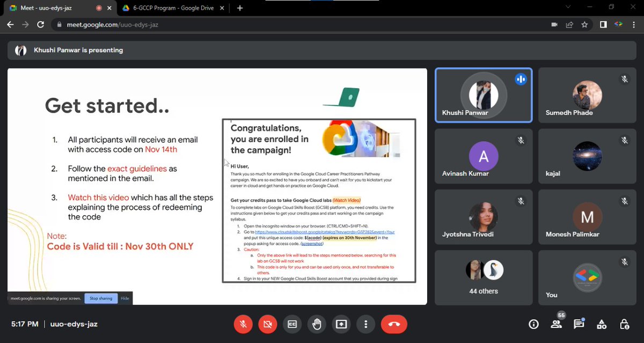Image resolution: width=644 pixels, height=343 pixels.
Task: Raise your hand in the meeting
Action: tap(317, 324)
